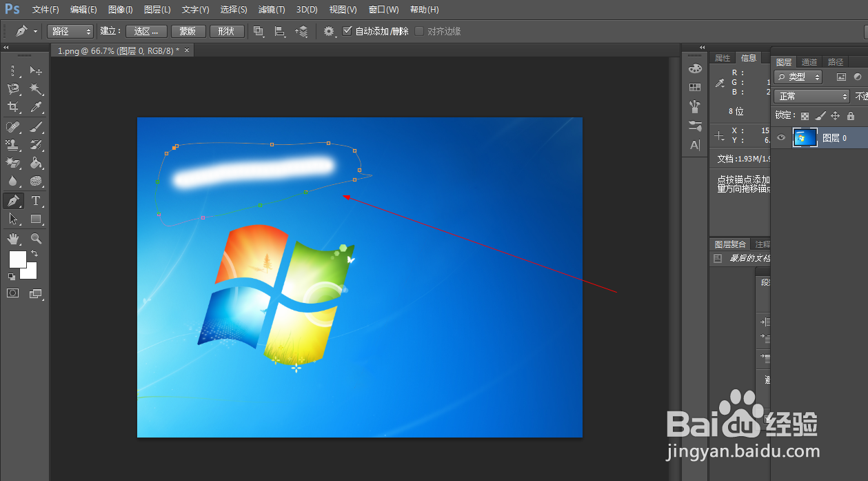Select the Magic Wand tool

(36, 89)
